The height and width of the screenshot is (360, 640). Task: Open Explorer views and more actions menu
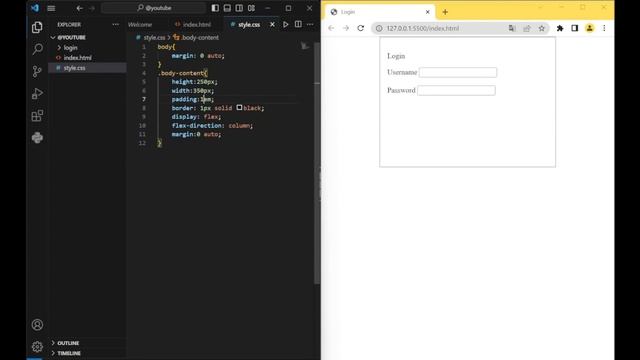pos(116,24)
